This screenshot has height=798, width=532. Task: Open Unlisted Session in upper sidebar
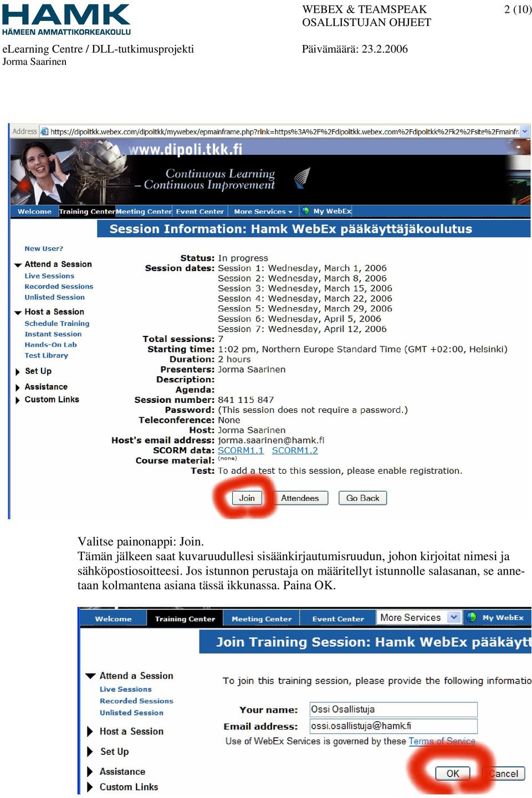point(54,297)
